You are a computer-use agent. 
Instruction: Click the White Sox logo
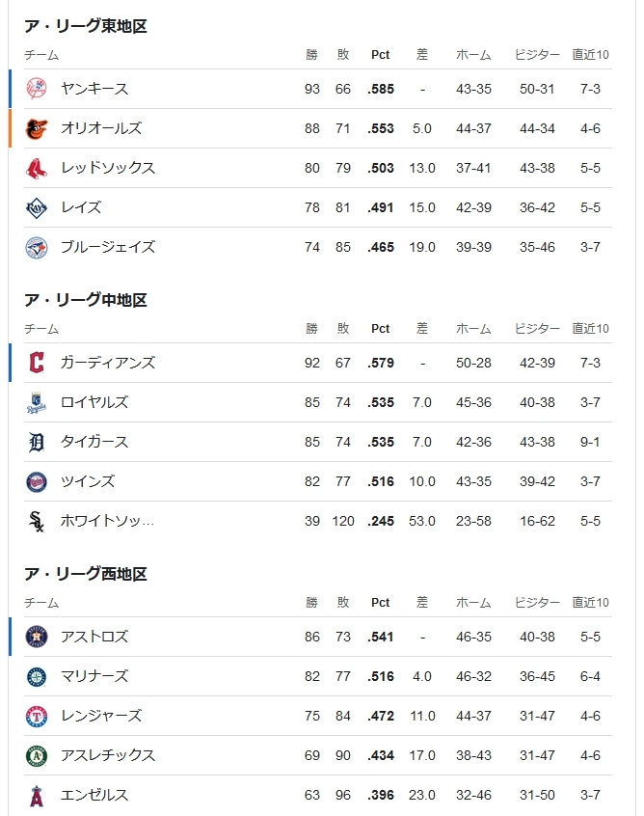[x=37, y=521]
